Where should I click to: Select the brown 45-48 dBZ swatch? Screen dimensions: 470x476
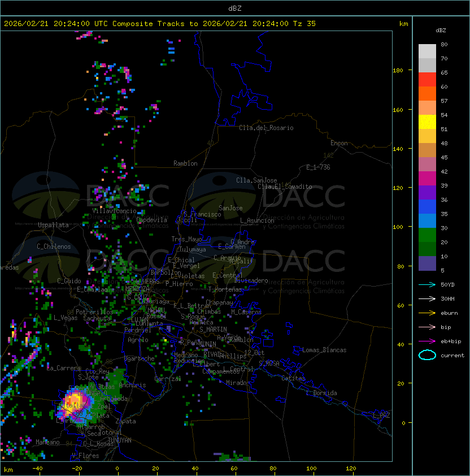pos(427,150)
